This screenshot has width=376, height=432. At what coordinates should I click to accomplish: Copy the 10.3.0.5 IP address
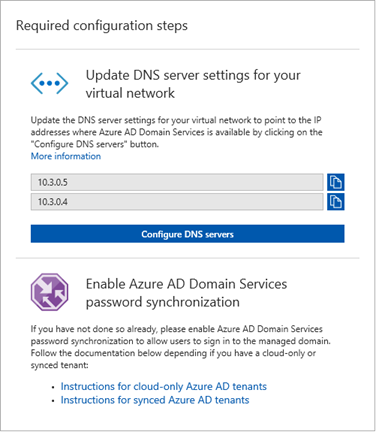click(336, 182)
